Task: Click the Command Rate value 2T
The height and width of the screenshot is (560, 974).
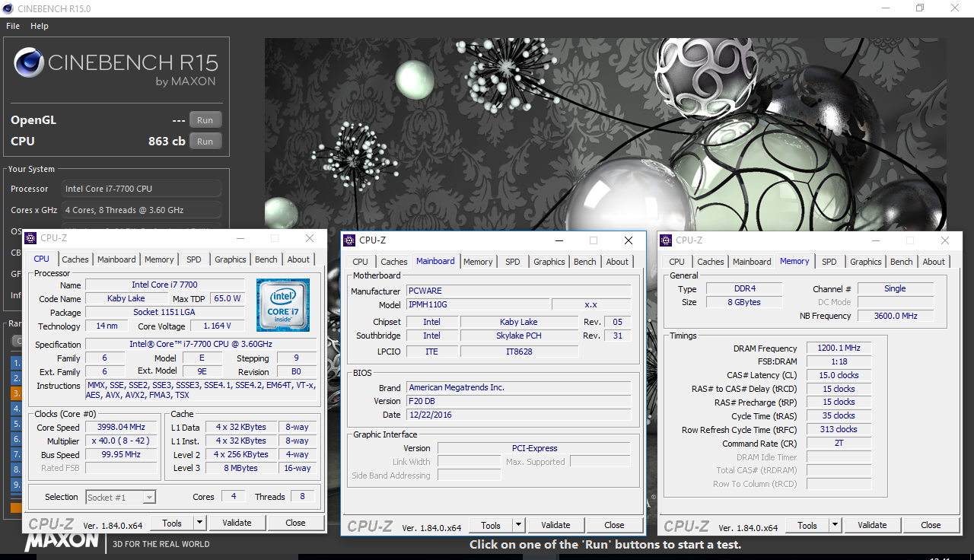Action: pos(839,444)
